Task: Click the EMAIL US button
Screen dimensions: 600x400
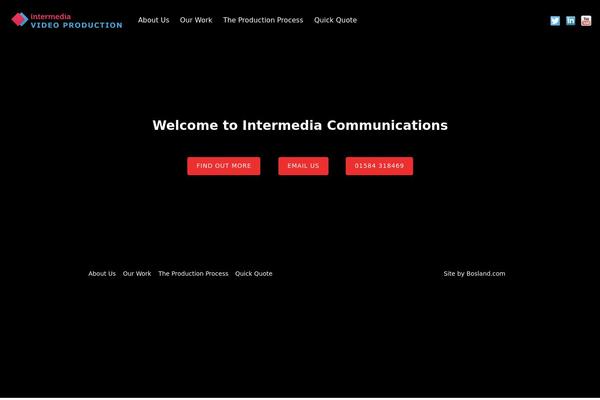Action: pyautogui.click(x=303, y=166)
